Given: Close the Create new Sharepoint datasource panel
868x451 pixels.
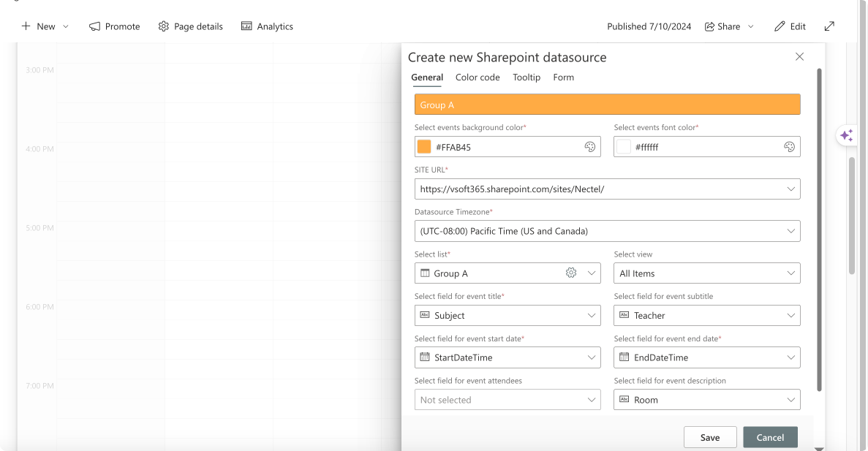Looking at the screenshot, I should 799,56.
